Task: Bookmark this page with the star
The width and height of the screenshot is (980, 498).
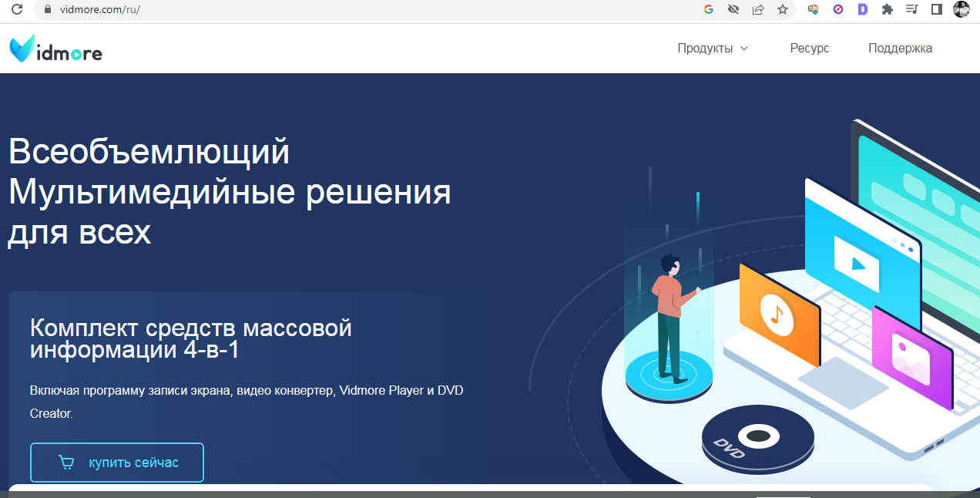Action: (x=783, y=9)
